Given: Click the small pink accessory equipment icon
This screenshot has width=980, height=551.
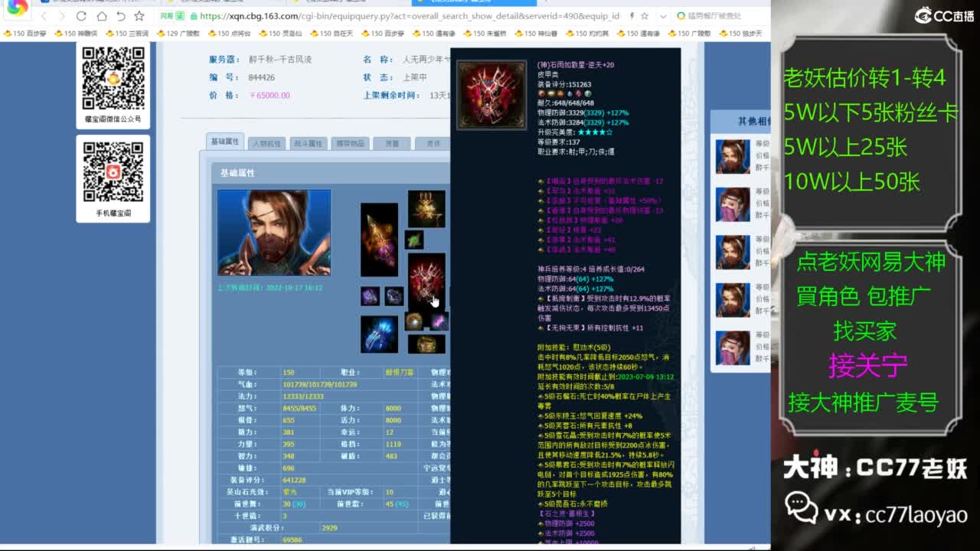Looking at the screenshot, I should pos(439,321).
